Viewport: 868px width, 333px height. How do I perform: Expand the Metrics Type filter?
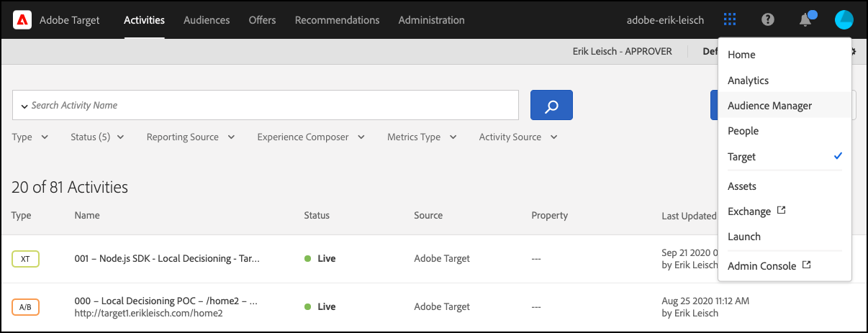(422, 137)
